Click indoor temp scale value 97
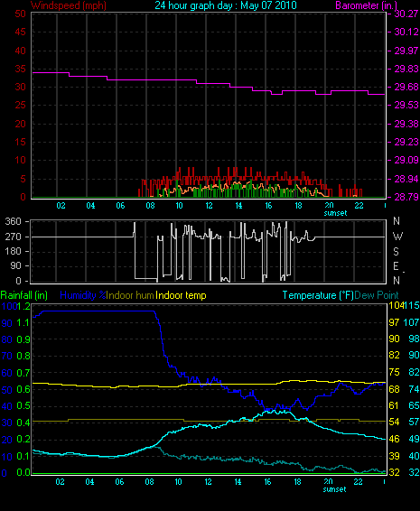This screenshot has height=511, width=420. (x=394, y=322)
